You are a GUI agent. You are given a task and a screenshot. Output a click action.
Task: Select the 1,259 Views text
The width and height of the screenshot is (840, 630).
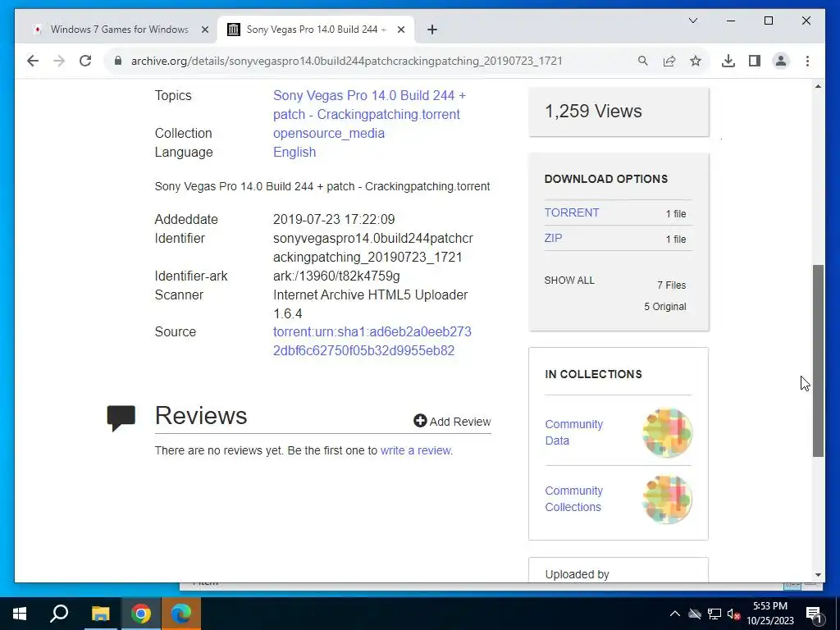tap(593, 111)
